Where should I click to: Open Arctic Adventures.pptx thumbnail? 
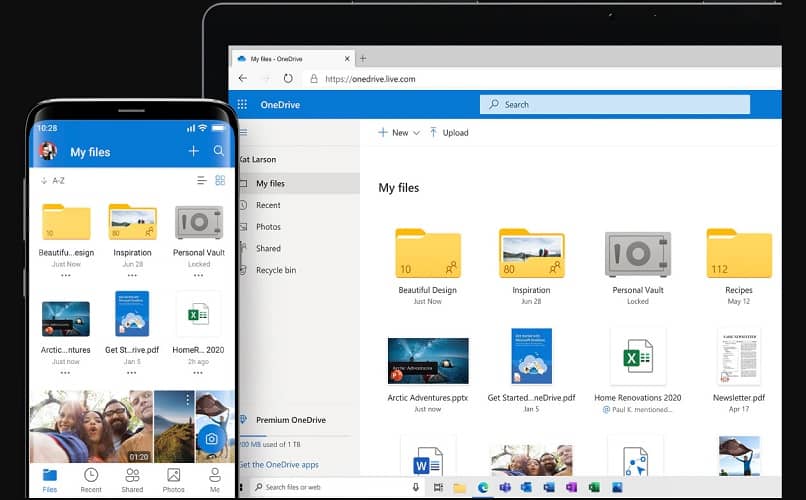click(x=428, y=361)
